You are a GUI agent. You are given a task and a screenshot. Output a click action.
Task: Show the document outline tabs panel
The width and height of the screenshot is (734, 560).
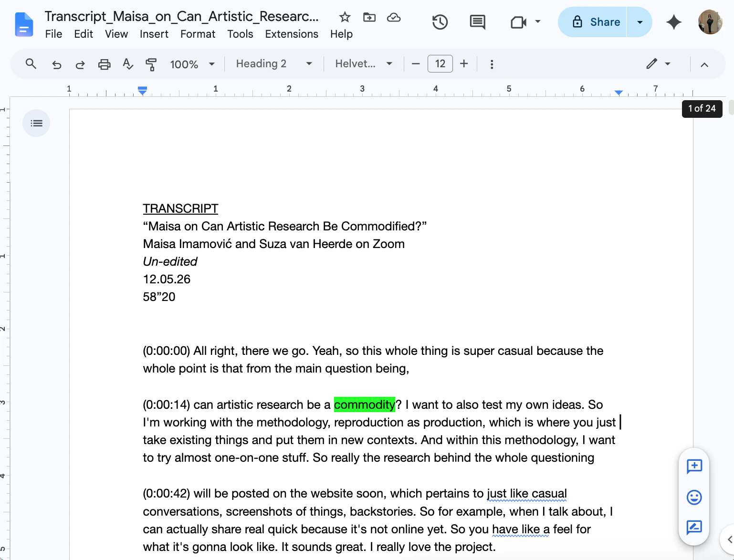click(x=36, y=123)
